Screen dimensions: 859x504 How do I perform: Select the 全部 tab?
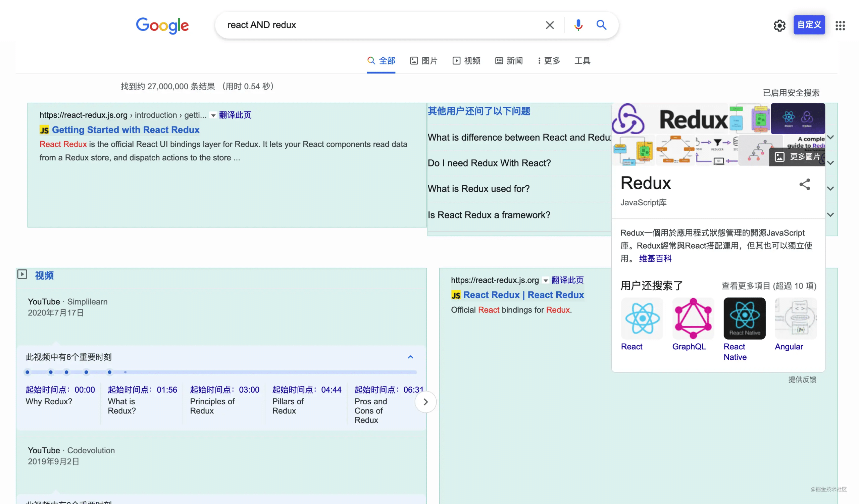coord(381,61)
